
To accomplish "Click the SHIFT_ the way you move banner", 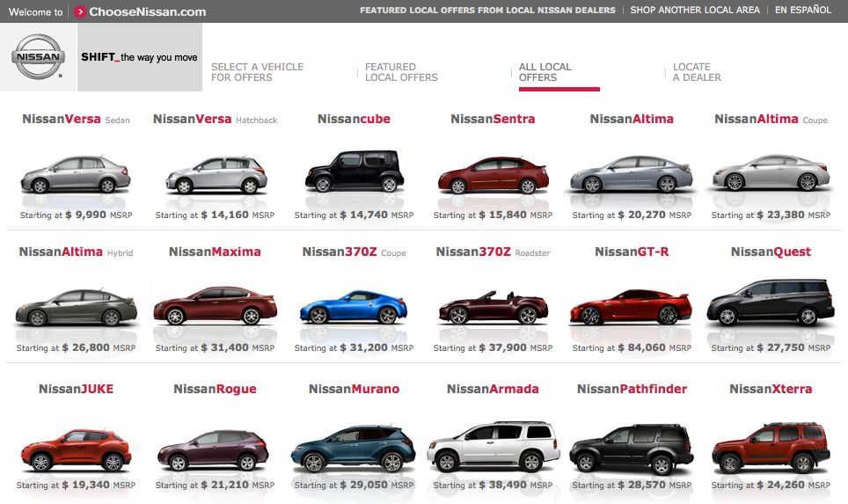I will (140, 57).
